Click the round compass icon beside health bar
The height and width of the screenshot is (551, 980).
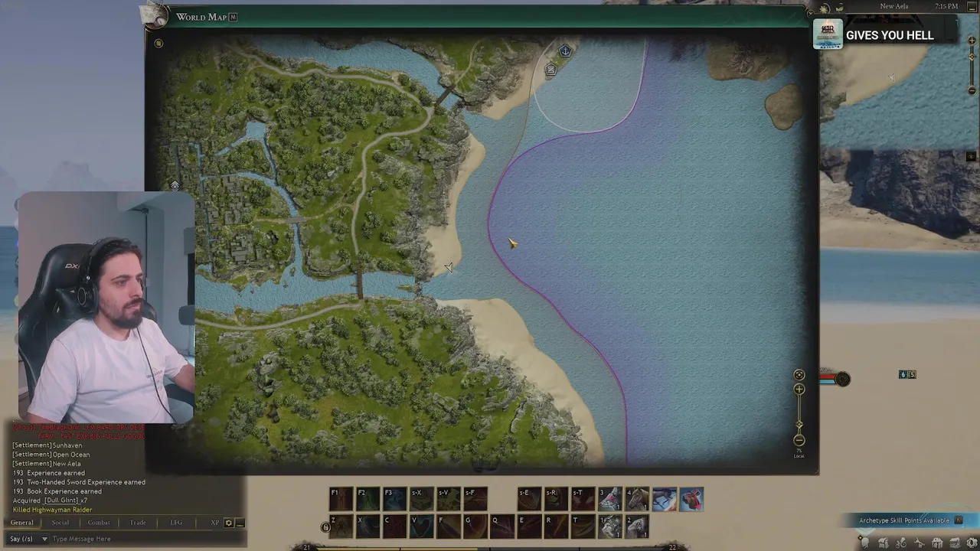click(842, 379)
